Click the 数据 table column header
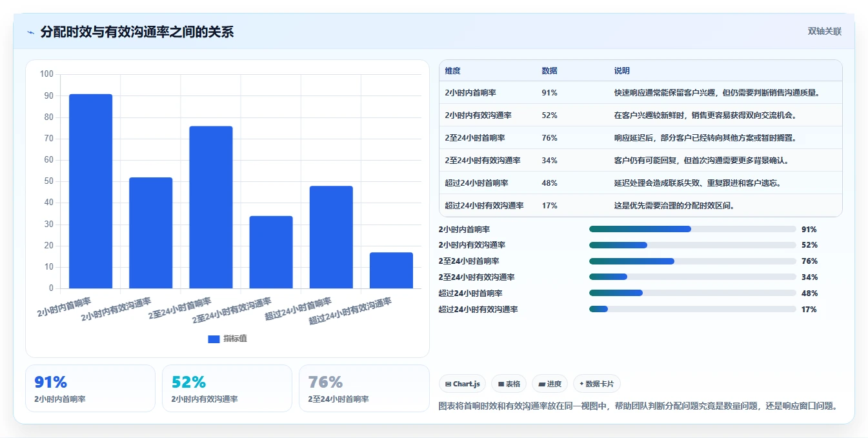This screenshot has height=438, width=868. coord(550,71)
